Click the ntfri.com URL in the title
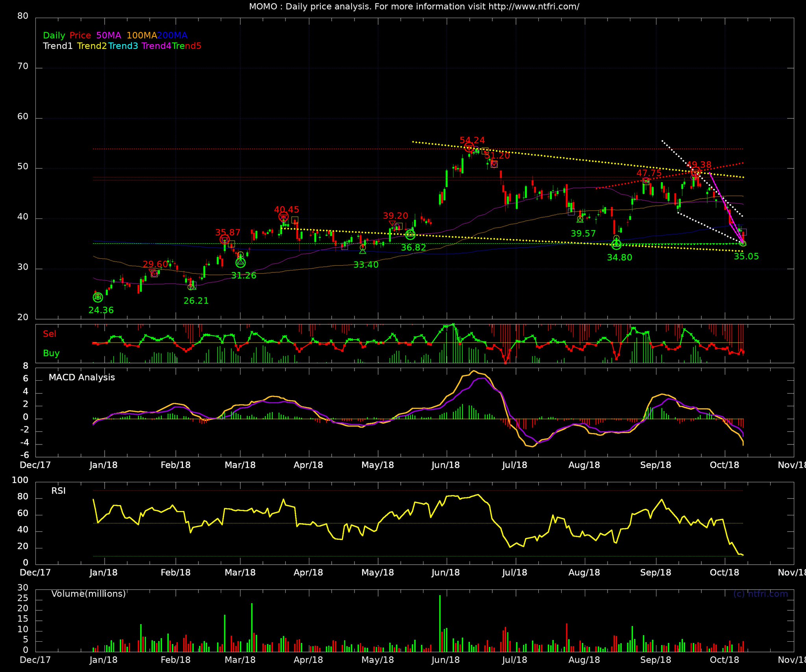 (534, 7)
